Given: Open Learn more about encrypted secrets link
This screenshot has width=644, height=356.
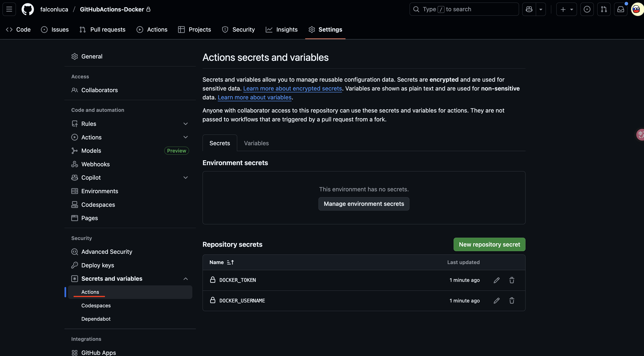Looking at the screenshot, I should tap(292, 89).
